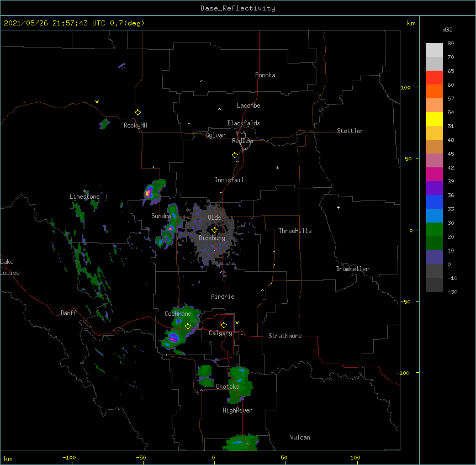Select the magenta 42 dBZ legend color

click(x=434, y=174)
